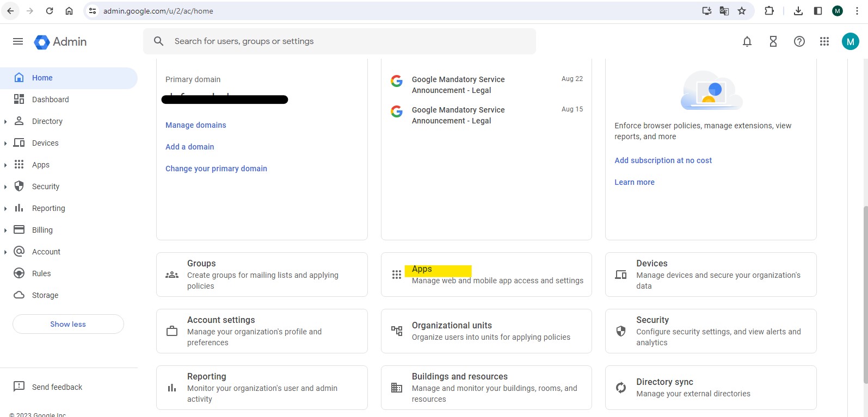Click the Security card shield icon
Screen dimensions: 868x417
pyautogui.click(x=621, y=331)
